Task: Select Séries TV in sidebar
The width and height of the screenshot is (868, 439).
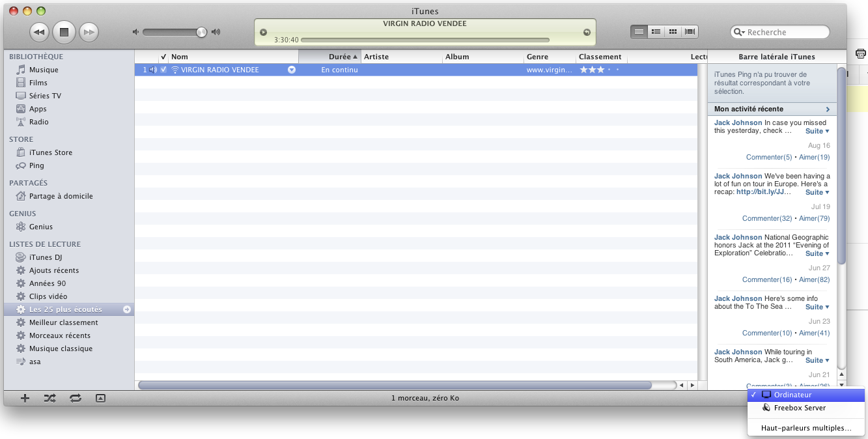Action: tap(45, 96)
